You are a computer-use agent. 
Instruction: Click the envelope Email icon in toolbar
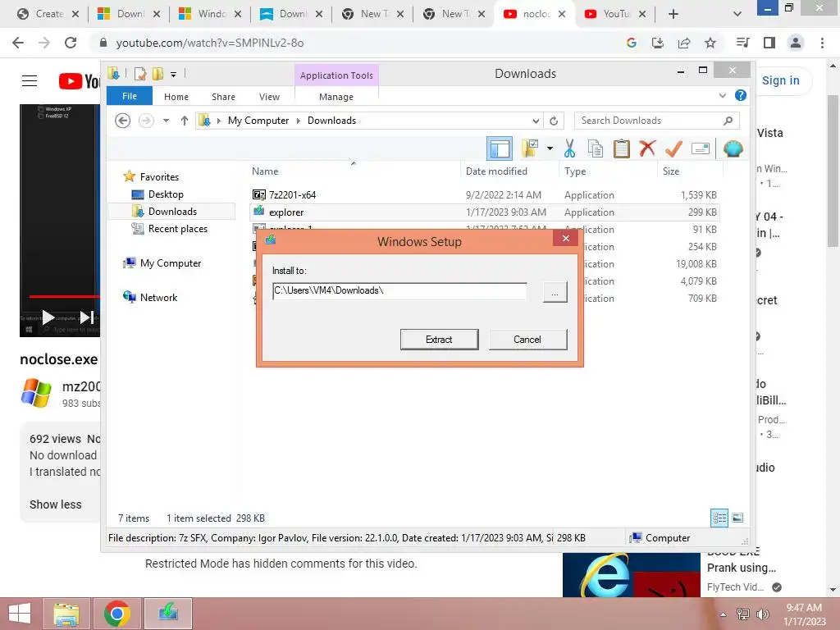pyautogui.click(x=701, y=148)
